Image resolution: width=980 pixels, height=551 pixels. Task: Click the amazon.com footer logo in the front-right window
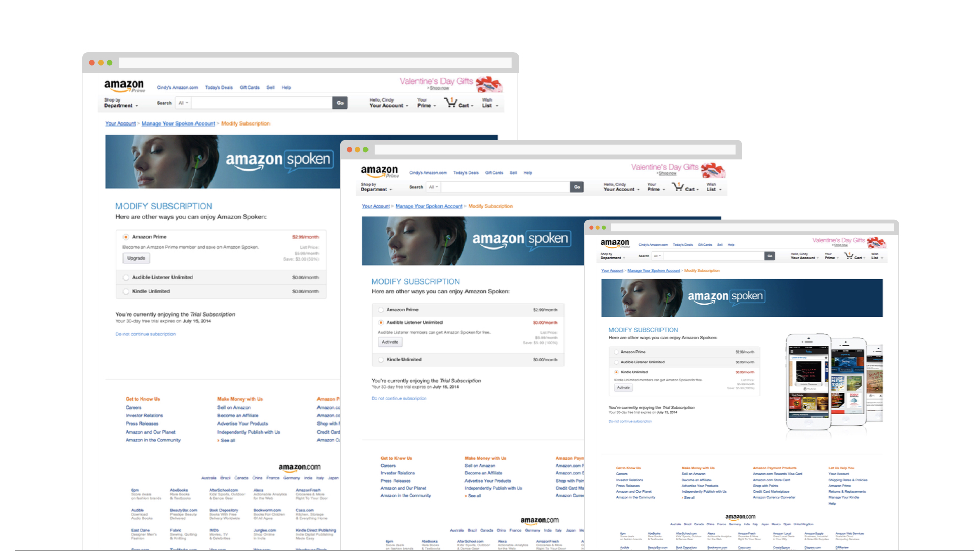(x=740, y=517)
